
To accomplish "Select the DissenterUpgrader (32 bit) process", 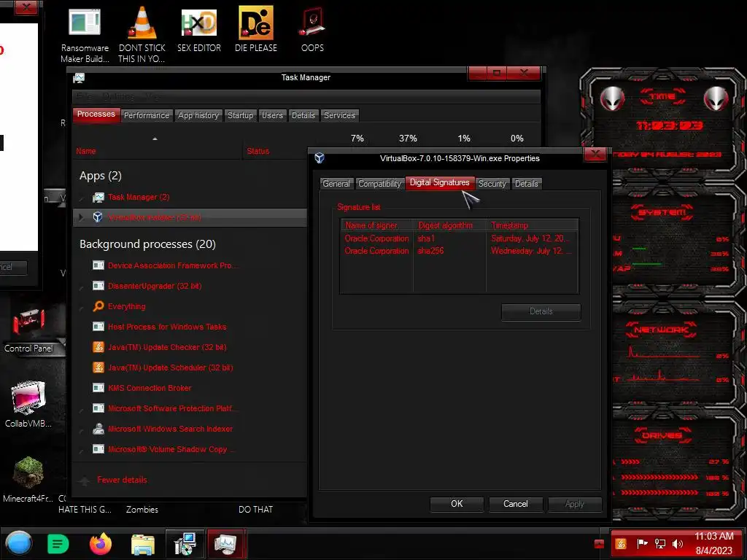I will [x=190, y=286].
